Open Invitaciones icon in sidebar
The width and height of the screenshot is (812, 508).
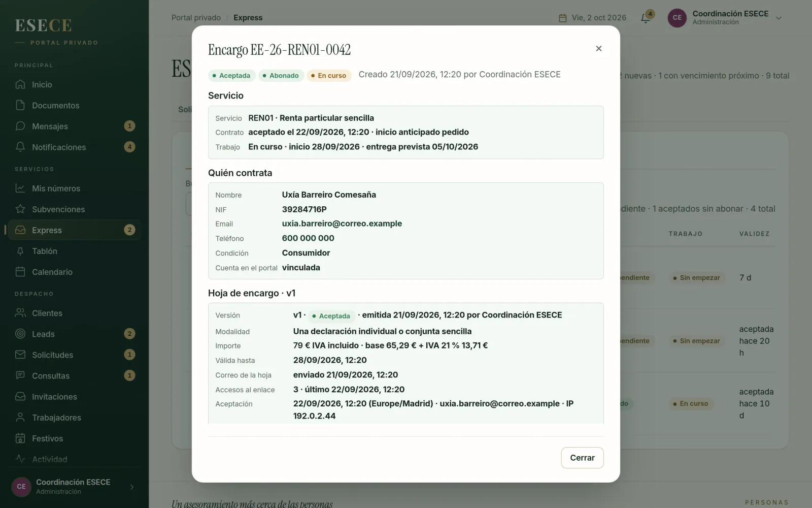pos(20,396)
